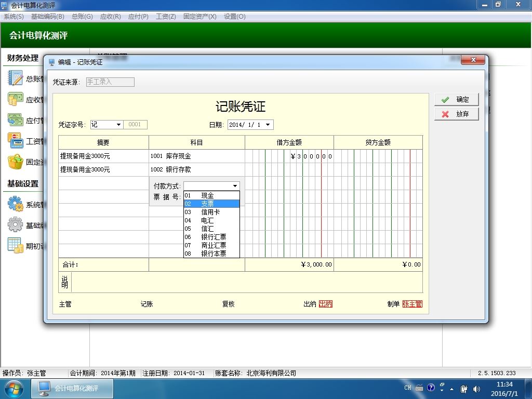Select subject cell 1002 银行存款
The height and width of the screenshot is (399, 532).
coord(197,170)
